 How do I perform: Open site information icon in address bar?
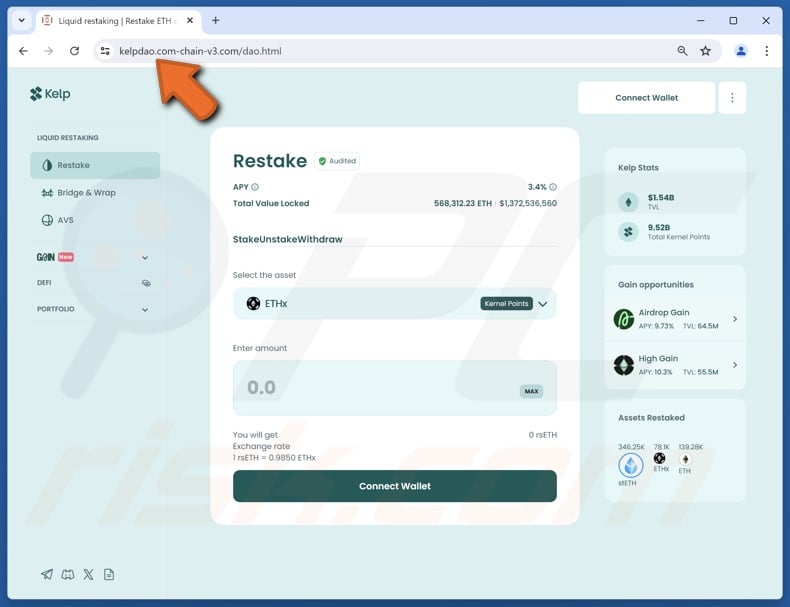(x=105, y=51)
